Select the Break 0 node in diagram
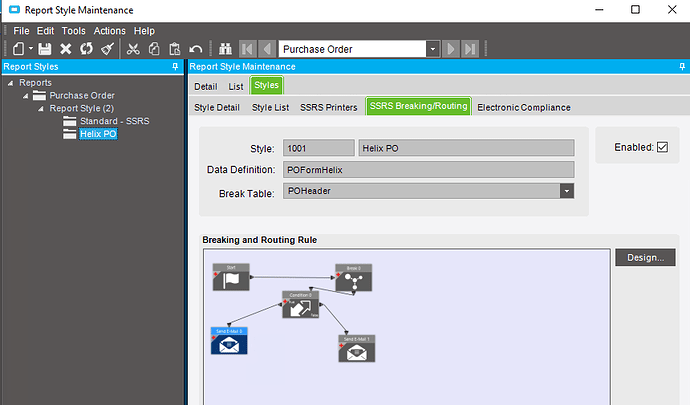 pyautogui.click(x=353, y=278)
